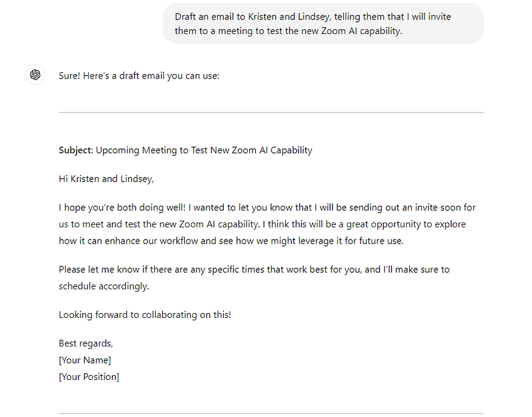Click the ChatGPT logo avatar icon
Image resolution: width=532 pixels, height=417 pixels.
tap(35, 75)
